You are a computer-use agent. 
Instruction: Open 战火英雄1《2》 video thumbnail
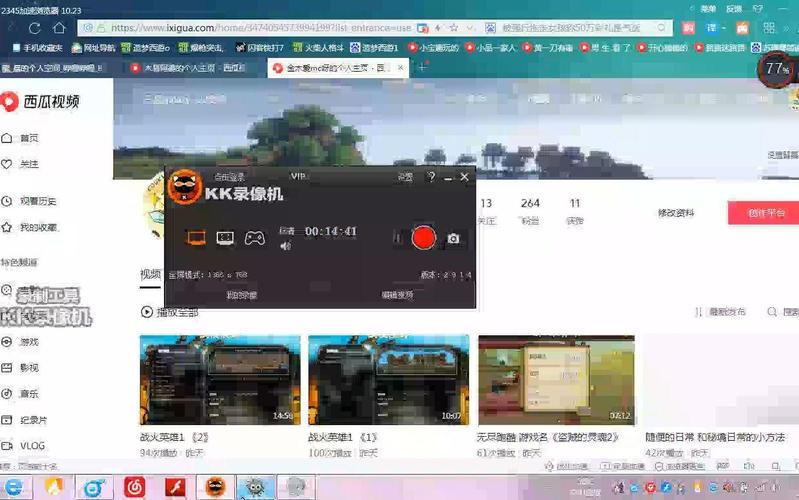click(220, 380)
